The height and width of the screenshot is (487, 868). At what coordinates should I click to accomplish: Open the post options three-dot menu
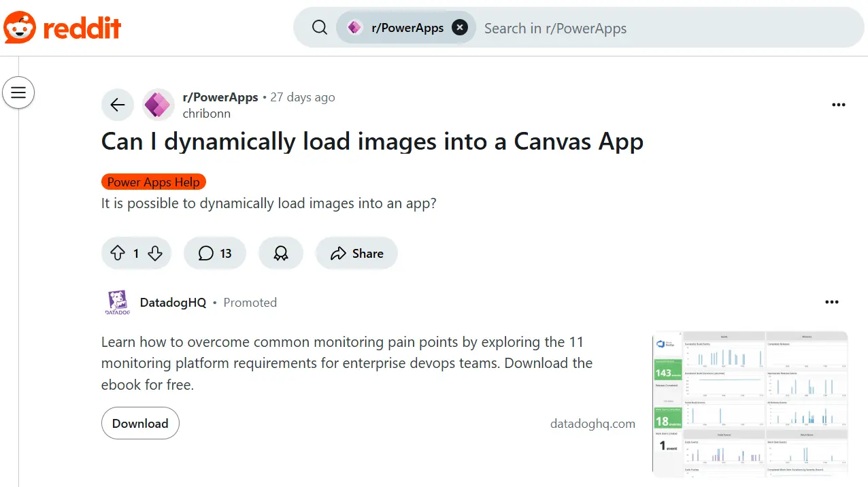pos(839,105)
